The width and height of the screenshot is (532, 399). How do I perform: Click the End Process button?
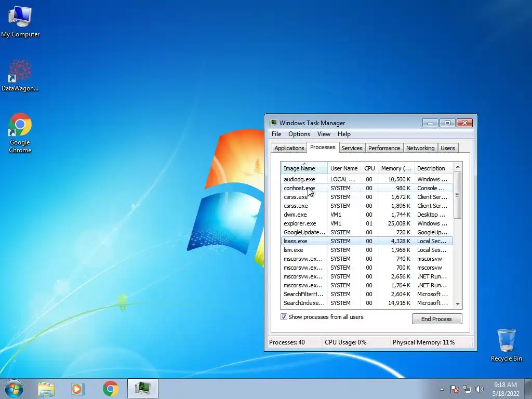[x=436, y=319]
